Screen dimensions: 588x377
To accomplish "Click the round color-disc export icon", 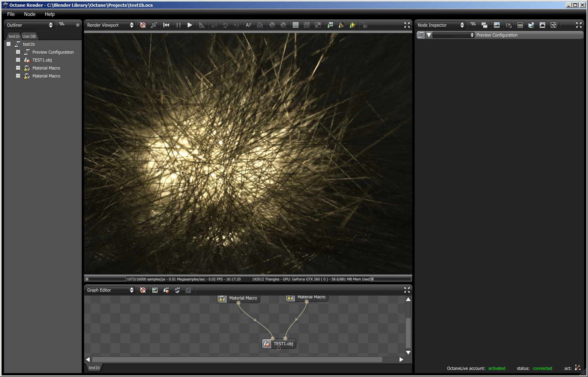I will 341,25.
